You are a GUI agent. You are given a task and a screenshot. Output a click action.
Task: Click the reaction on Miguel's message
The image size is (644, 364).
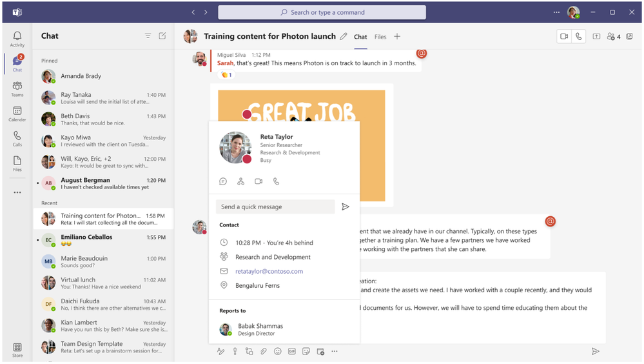[226, 75]
